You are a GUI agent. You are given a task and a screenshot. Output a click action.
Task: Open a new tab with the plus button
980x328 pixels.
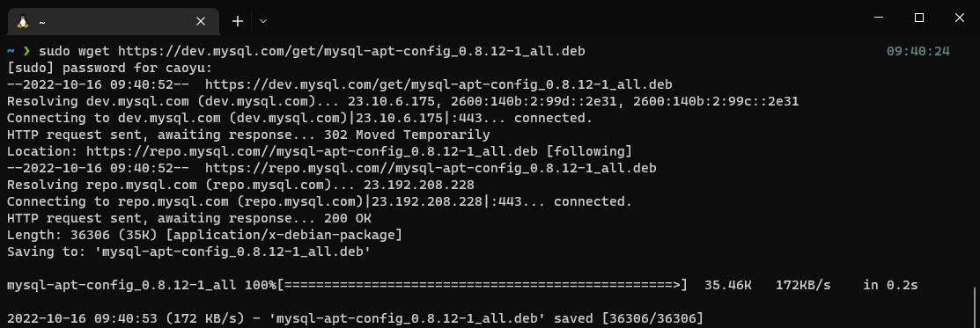click(238, 21)
